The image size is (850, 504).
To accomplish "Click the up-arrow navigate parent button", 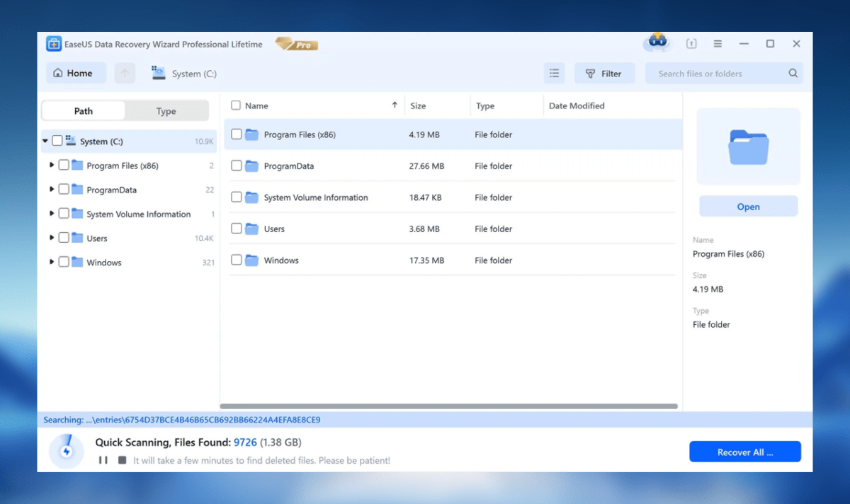I will [x=125, y=73].
